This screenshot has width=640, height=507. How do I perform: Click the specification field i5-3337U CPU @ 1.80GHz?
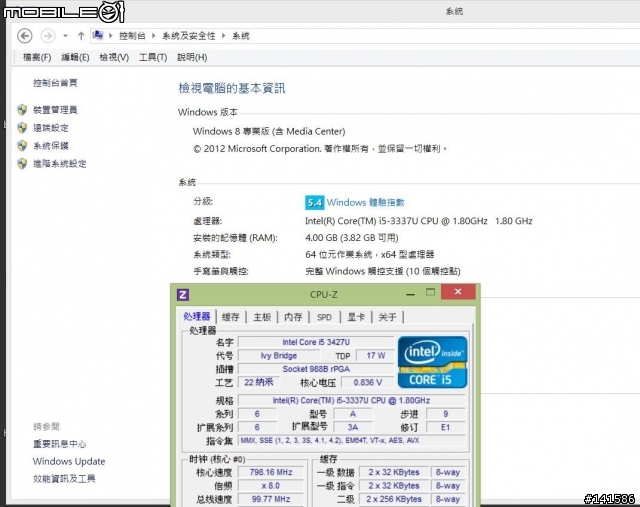pyautogui.click(x=351, y=400)
